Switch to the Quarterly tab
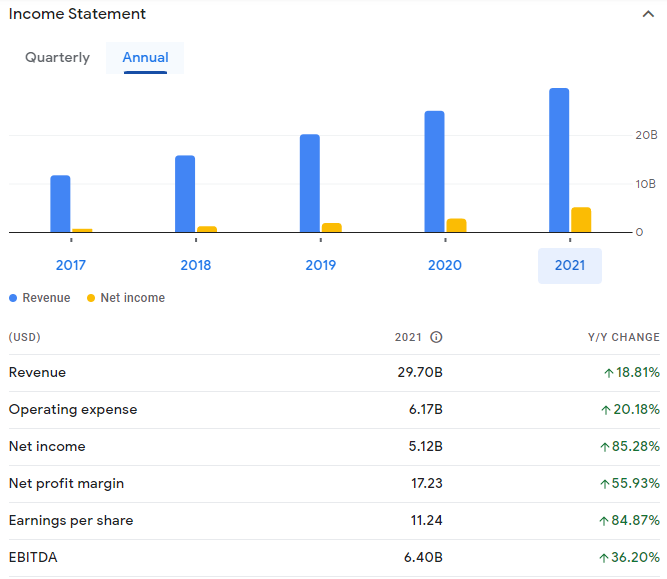 pos(57,57)
